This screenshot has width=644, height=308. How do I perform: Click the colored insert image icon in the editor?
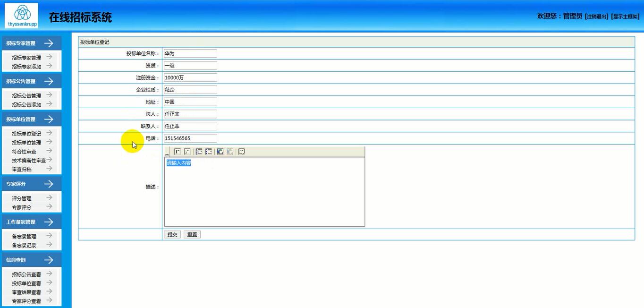pyautogui.click(x=220, y=152)
